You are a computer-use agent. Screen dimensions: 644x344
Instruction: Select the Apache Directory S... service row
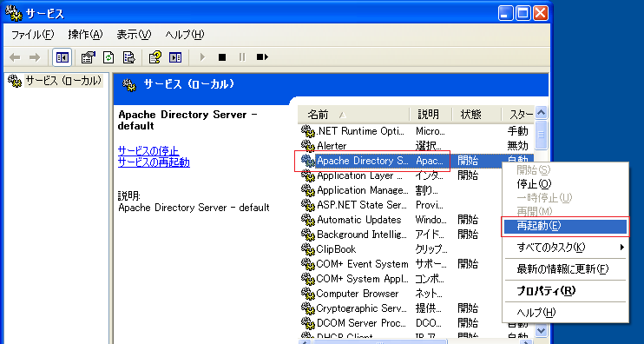(x=417, y=161)
